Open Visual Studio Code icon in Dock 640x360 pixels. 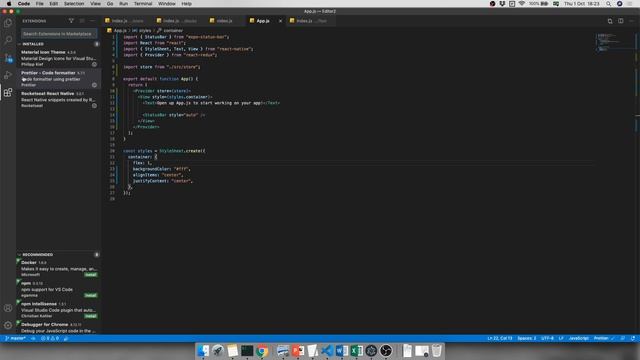327,351
